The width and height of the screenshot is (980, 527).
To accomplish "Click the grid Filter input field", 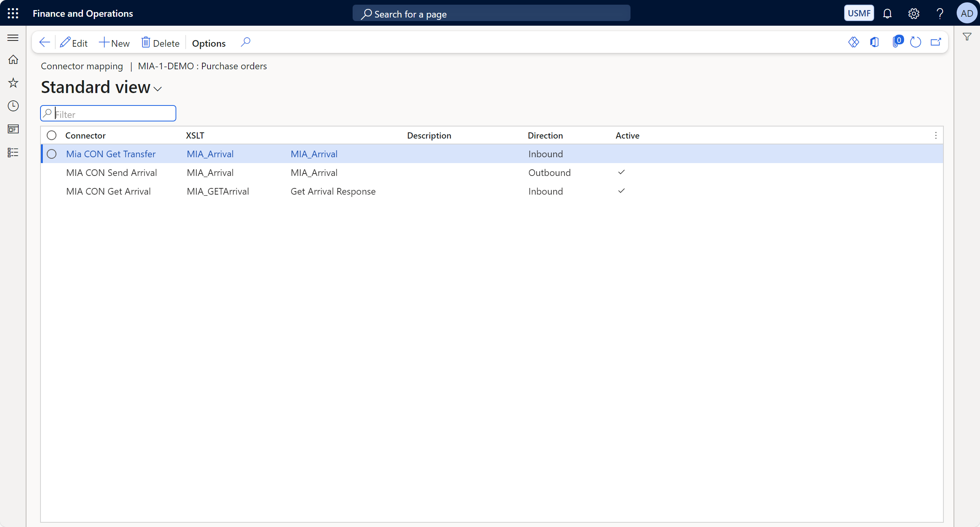I will point(113,114).
